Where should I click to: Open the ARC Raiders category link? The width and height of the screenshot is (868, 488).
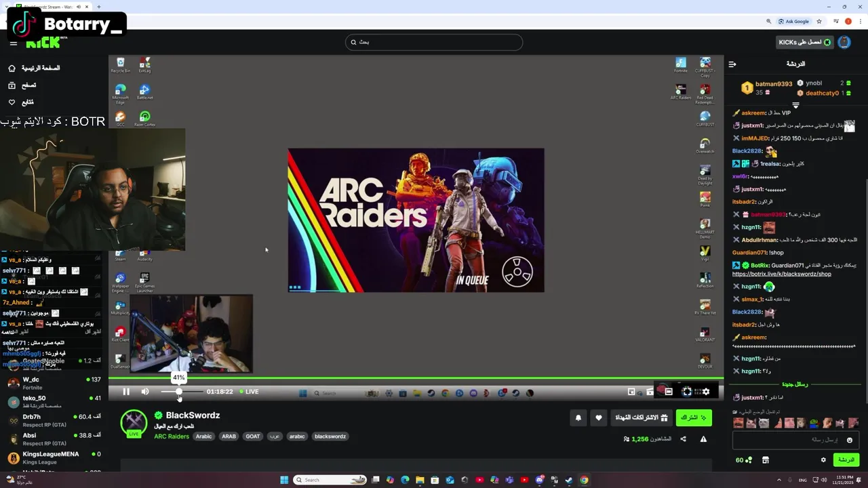tap(172, 436)
